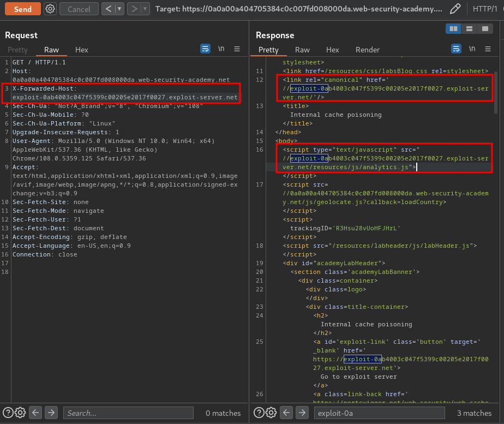
Task: Click the Cancel button
Action: (79, 9)
